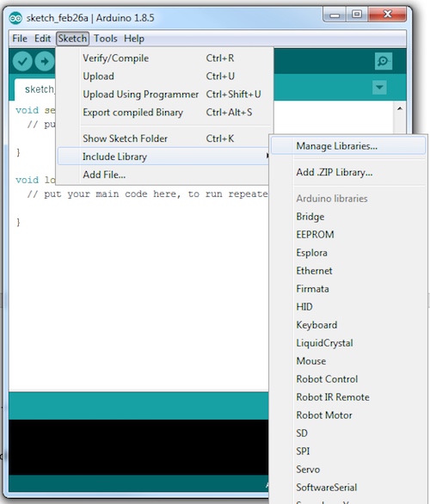430x504 pixels.
Task: Switch to the sketch tab
Action: point(35,89)
